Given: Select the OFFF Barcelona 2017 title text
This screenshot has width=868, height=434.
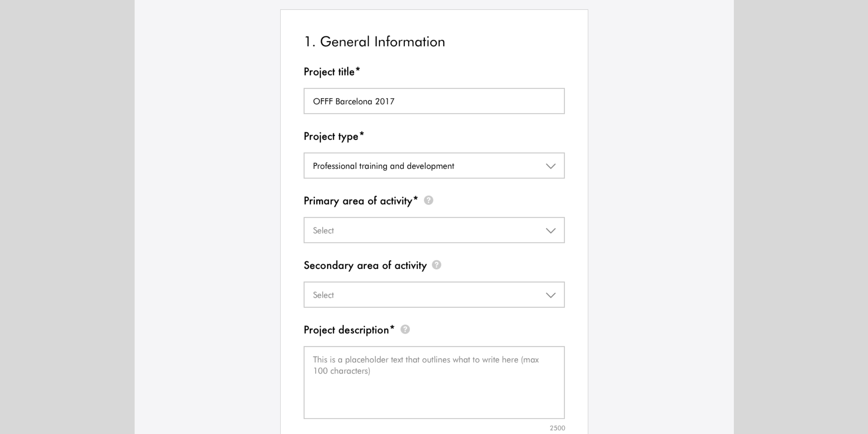Looking at the screenshot, I should pyautogui.click(x=353, y=101).
